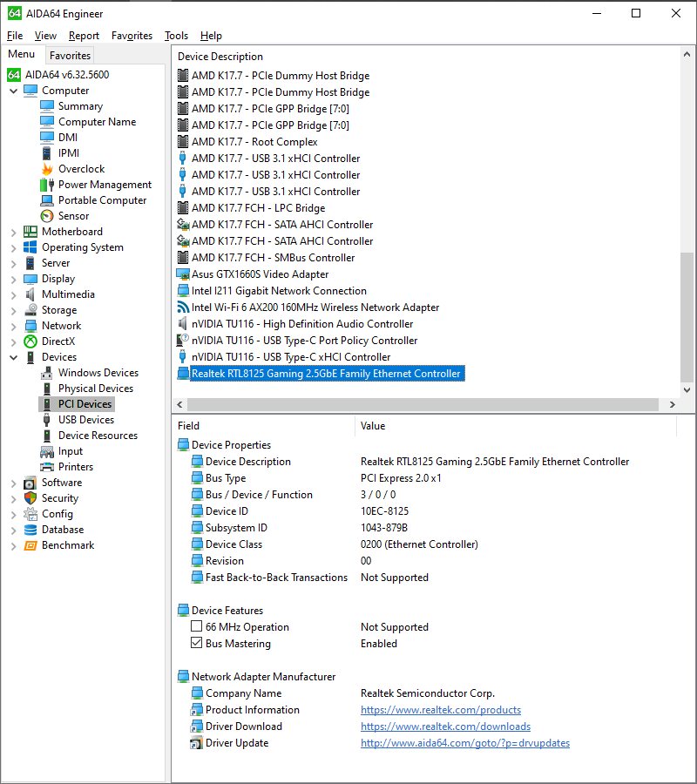Select PCI Devices in the tree

pos(85,404)
